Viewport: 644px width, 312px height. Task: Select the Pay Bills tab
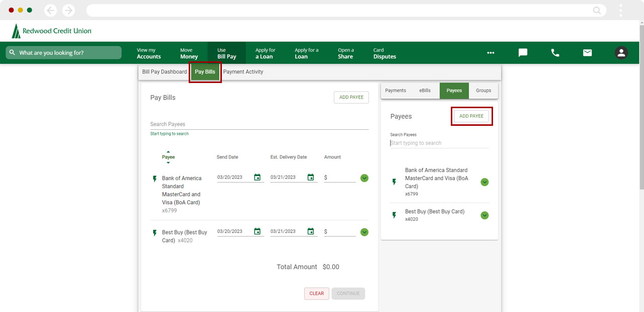point(205,72)
